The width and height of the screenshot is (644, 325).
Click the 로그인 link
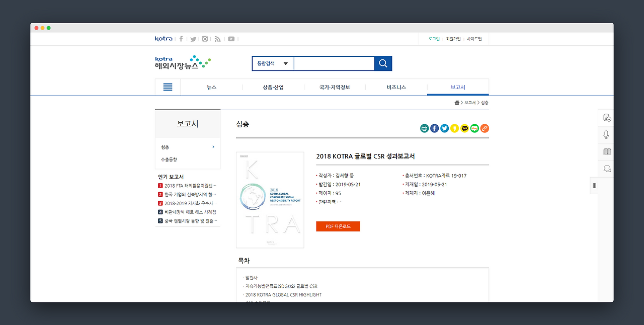(x=434, y=39)
